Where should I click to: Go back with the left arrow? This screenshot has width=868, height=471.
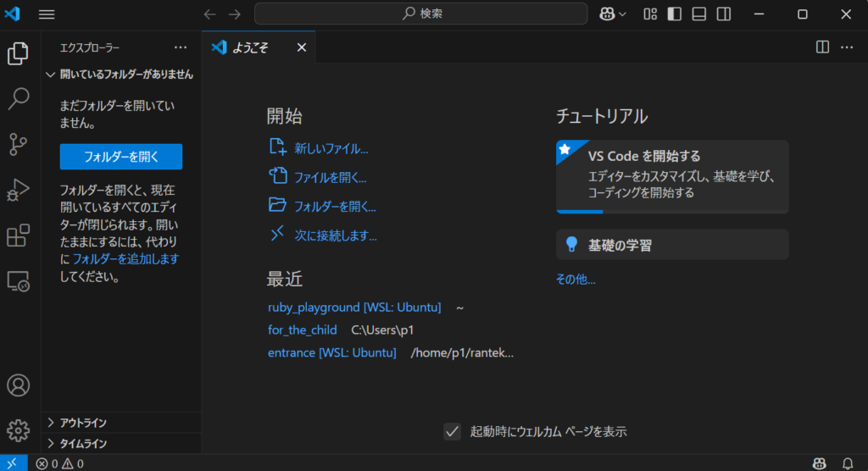tap(210, 14)
